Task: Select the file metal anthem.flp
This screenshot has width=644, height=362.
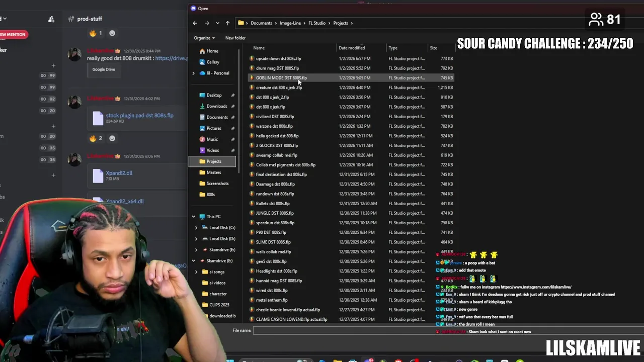Action: coord(272,300)
